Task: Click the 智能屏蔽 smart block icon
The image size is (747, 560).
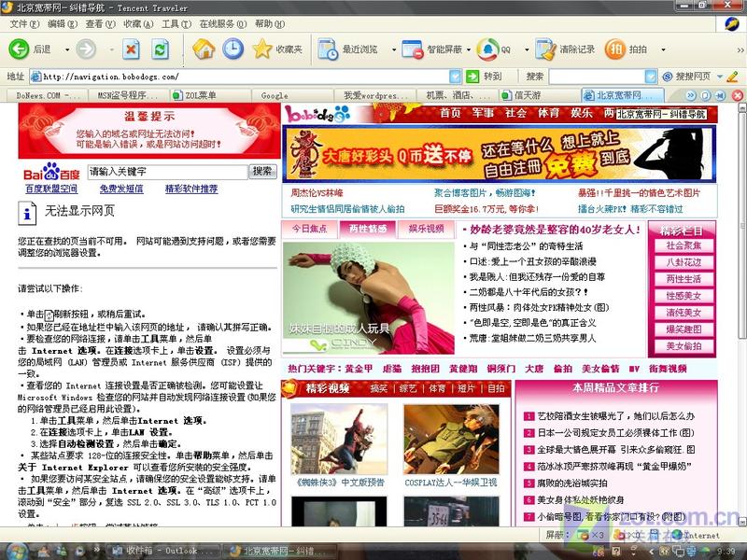Action: point(413,49)
